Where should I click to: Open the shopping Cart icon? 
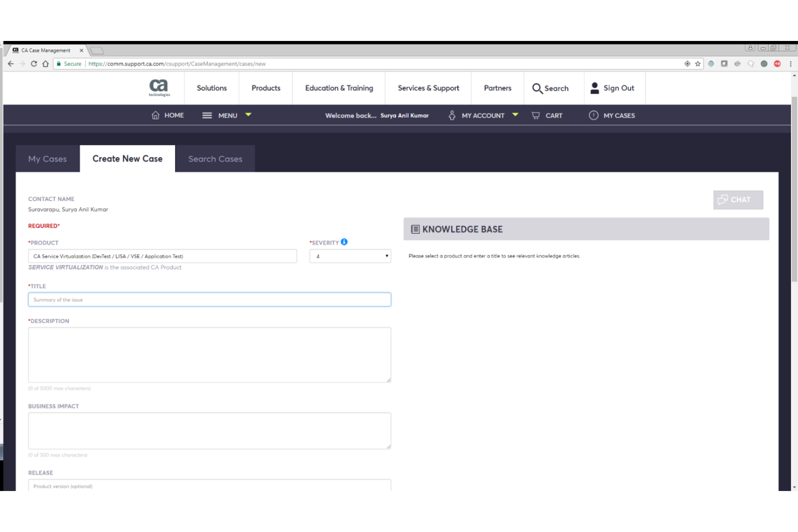(x=535, y=115)
